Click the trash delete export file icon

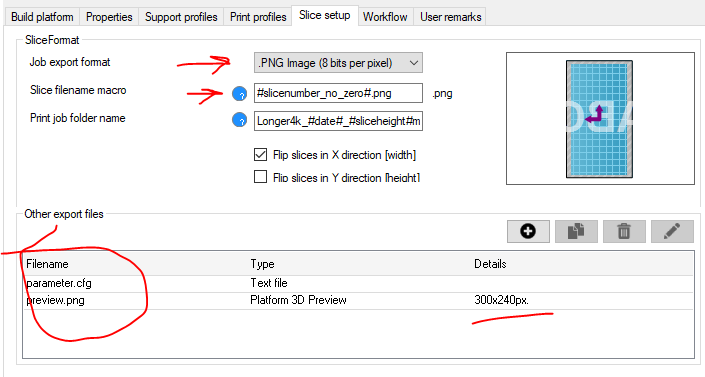click(x=624, y=231)
